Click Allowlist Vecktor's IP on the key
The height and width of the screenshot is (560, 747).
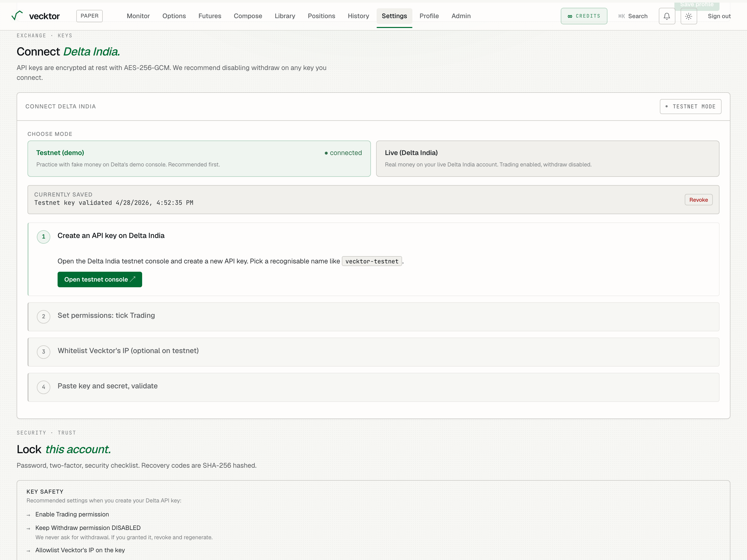[80, 550]
